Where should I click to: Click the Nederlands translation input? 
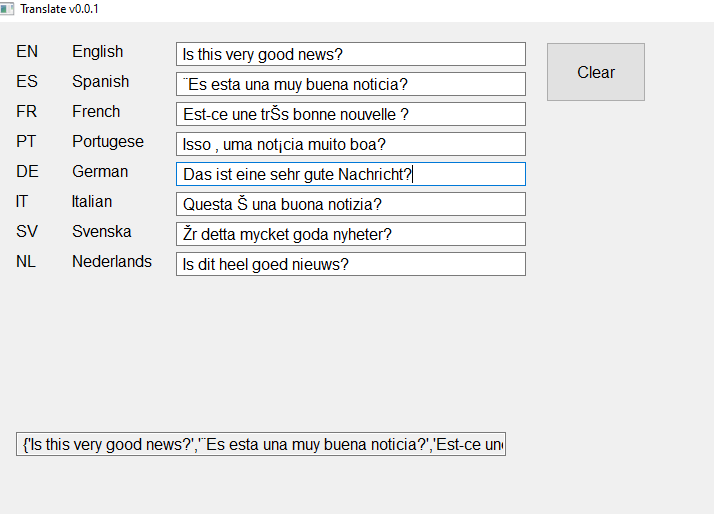[350, 264]
